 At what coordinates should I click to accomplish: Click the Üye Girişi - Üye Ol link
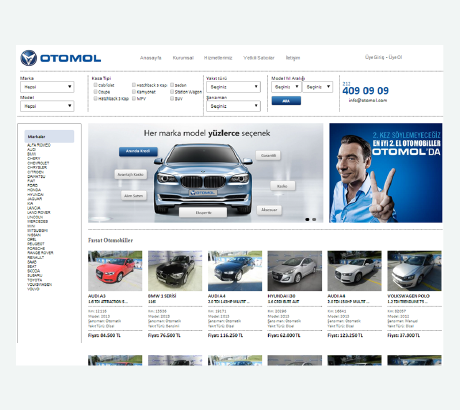point(383,57)
